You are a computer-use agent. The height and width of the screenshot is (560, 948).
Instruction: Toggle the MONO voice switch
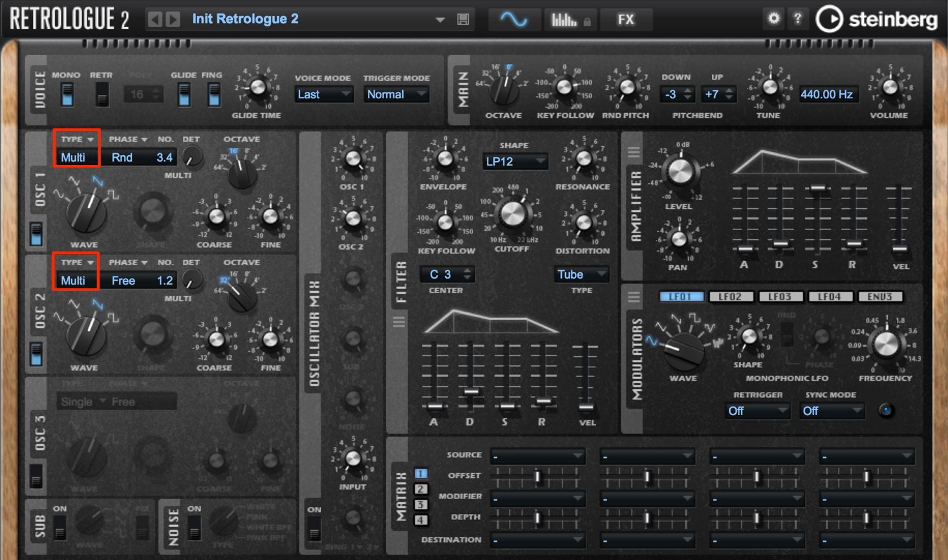[67, 95]
